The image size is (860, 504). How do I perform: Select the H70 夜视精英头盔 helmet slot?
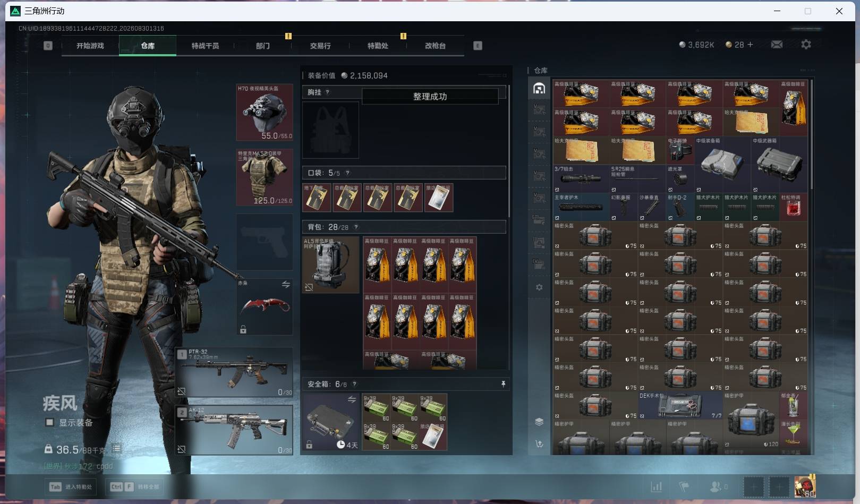(x=265, y=112)
